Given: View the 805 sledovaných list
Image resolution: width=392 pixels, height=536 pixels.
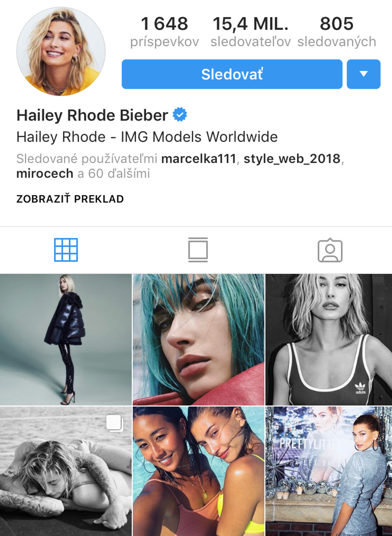Looking at the screenshot, I should pos(337,31).
